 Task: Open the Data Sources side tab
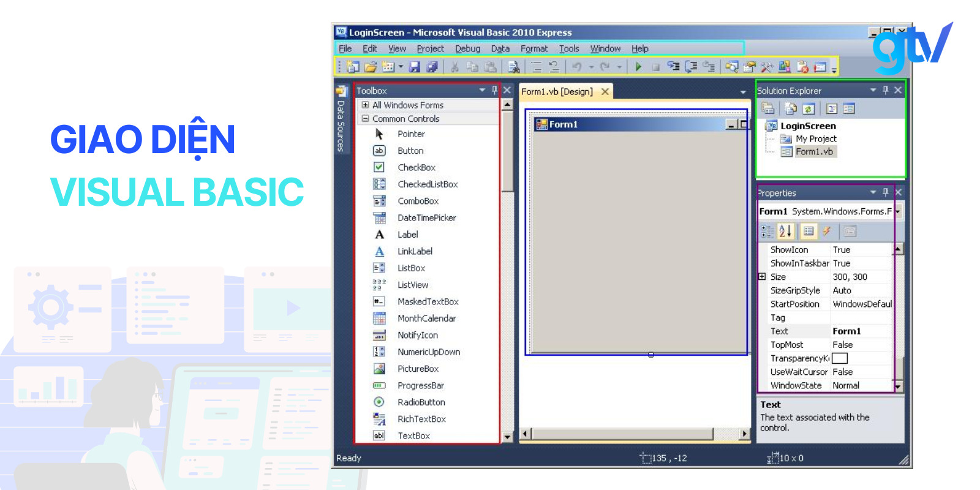tap(341, 118)
